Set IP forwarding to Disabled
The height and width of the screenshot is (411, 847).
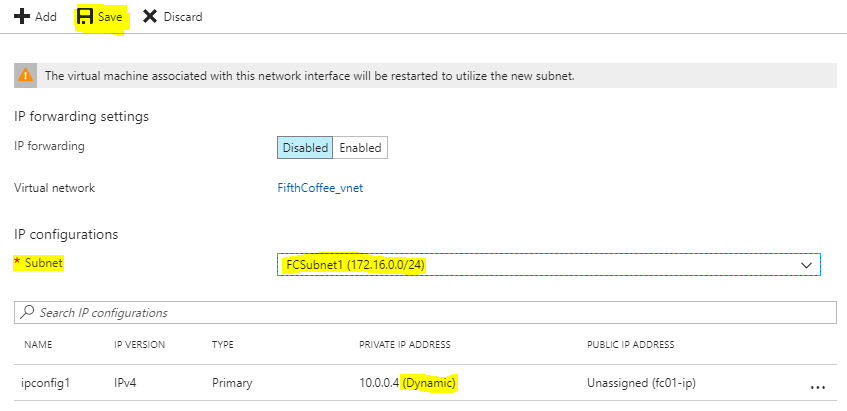pos(305,148)
